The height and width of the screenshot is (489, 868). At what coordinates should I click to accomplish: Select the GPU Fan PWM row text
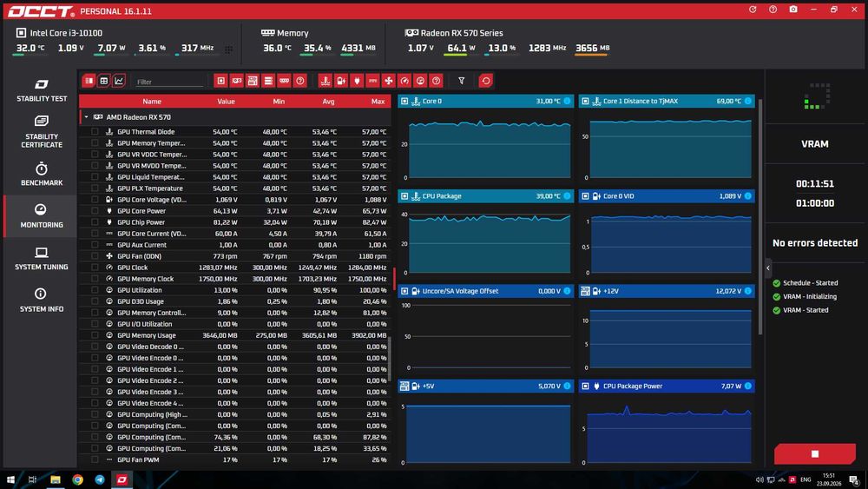(138, 459)
